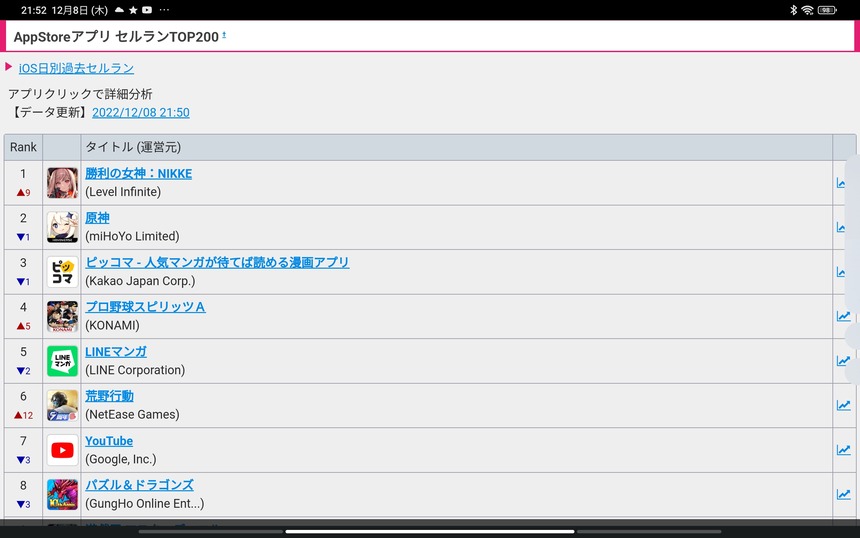Open trend chart icon for パズル＆ドラゴンズ
This screenshot has height=538, width=860.
844,494
